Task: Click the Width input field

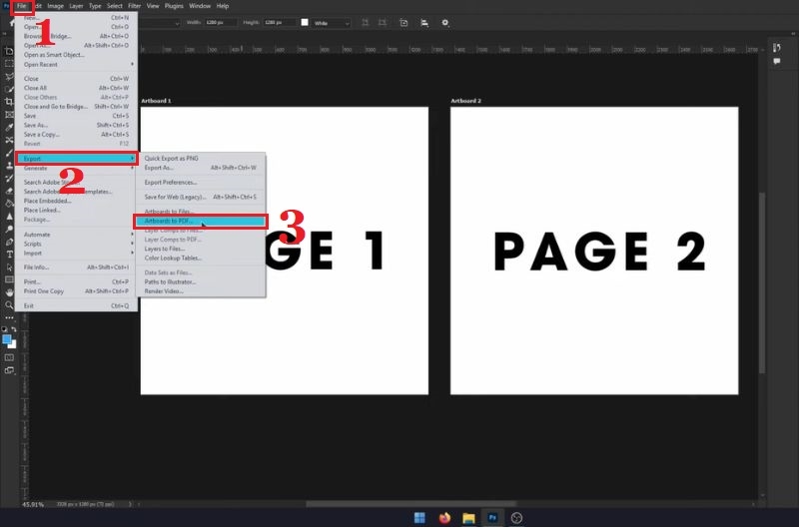Action: [x=221, y=23]
